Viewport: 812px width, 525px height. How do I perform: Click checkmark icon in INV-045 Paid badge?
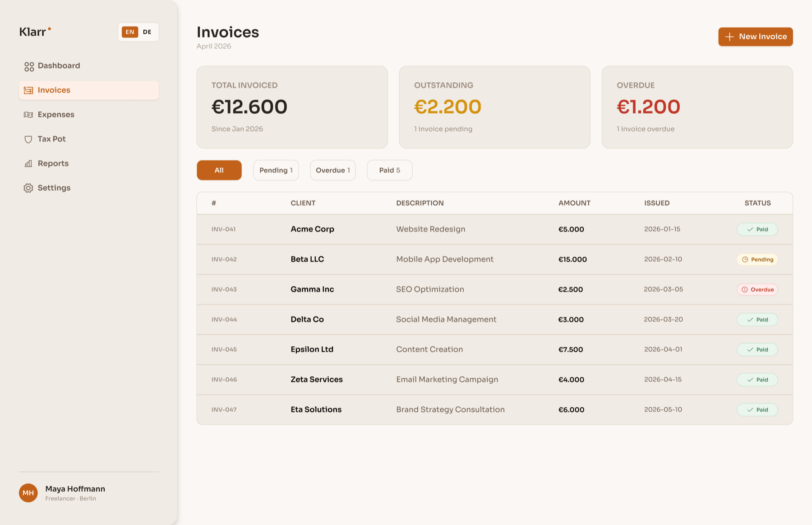[750, 349]
